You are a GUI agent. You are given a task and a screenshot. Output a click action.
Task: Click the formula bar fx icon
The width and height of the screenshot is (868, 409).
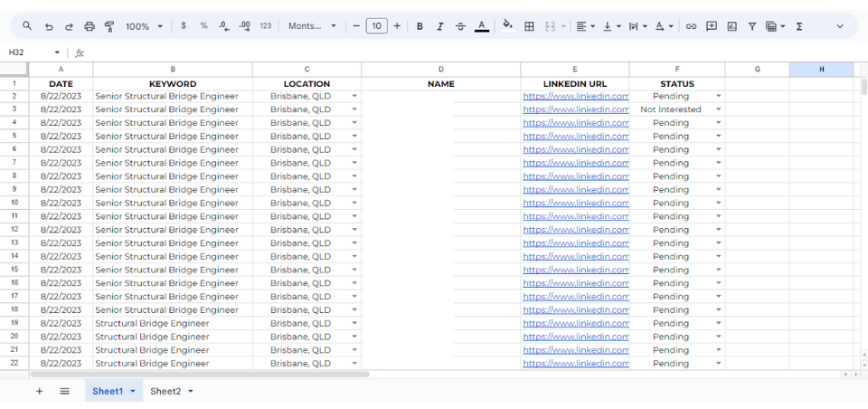pos(80,52)
